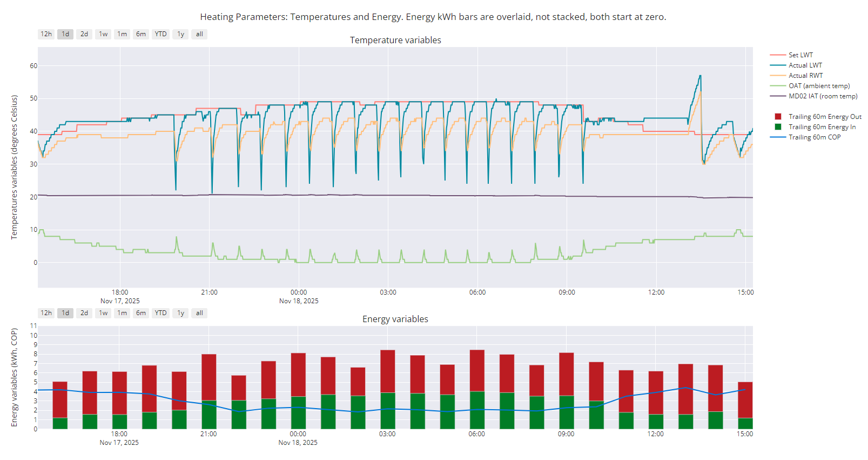Screen dimensions: 868x460
Task: Toggle the Set LWT legend trace
Action: (x=800, y=55)
